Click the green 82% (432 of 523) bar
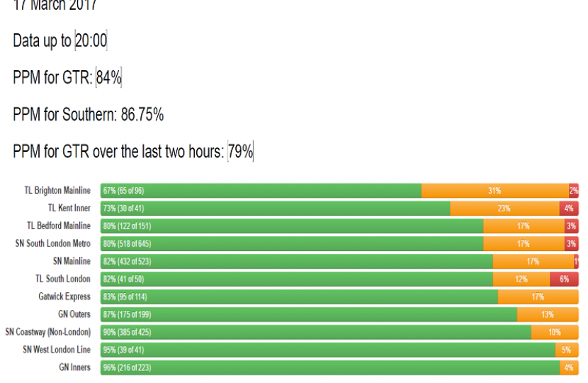Image resolution: width=588 pixels, height=383 pixels. [x=297, y=262]
